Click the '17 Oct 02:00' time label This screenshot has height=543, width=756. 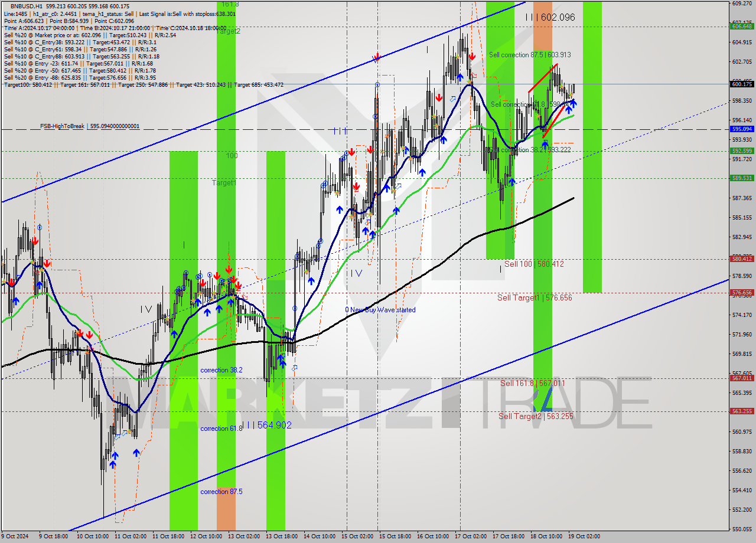pyautogui.click(x=471, y=537)
